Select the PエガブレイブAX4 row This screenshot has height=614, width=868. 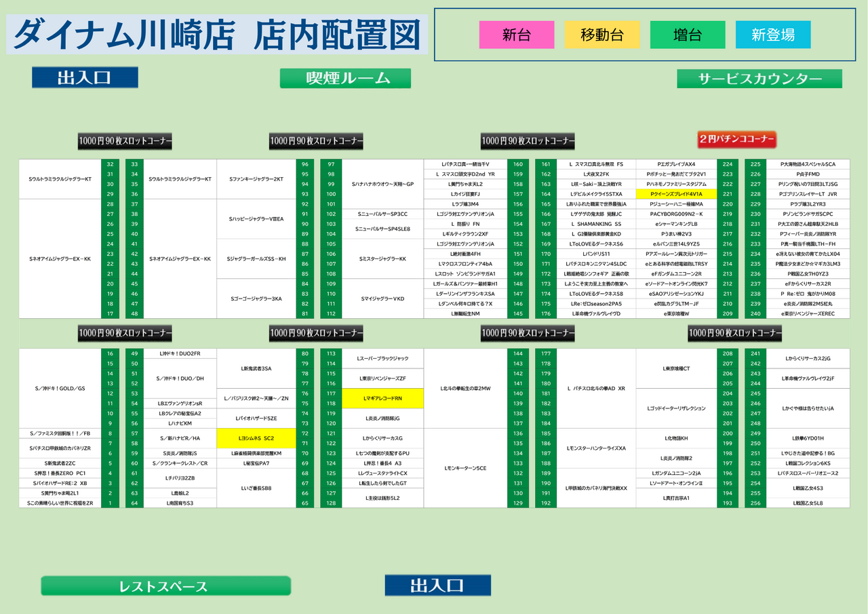click(676, 164)
